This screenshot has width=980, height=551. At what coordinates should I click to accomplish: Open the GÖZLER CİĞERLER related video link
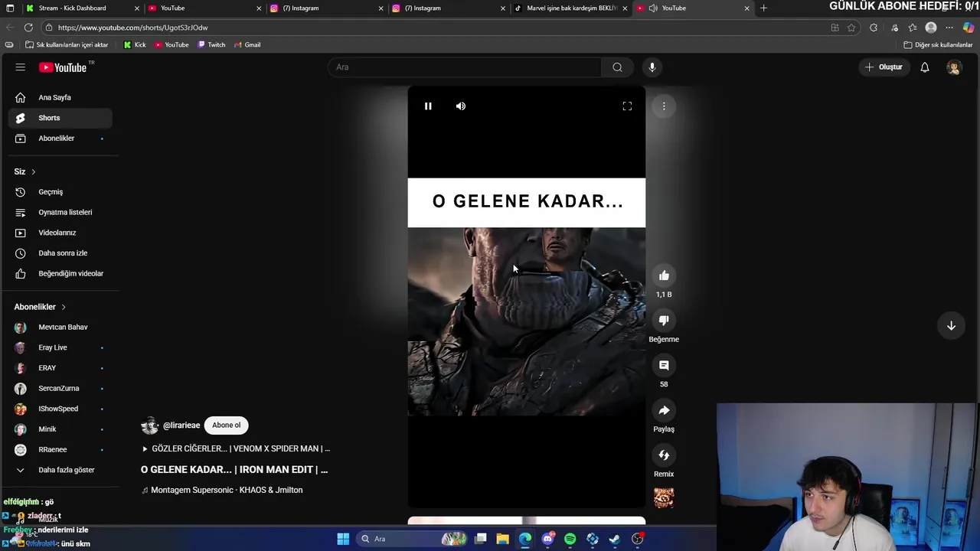point(236,448)
